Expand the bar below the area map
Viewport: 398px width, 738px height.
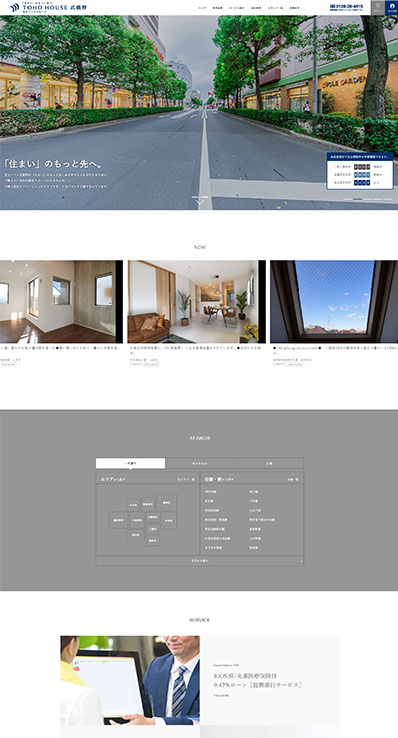tap(200, 561)
